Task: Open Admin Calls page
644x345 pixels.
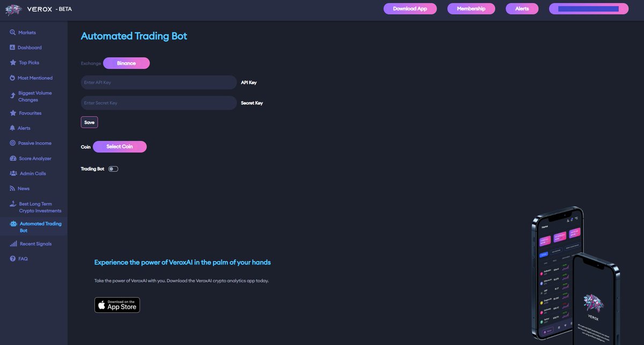Action: [33, 173]
